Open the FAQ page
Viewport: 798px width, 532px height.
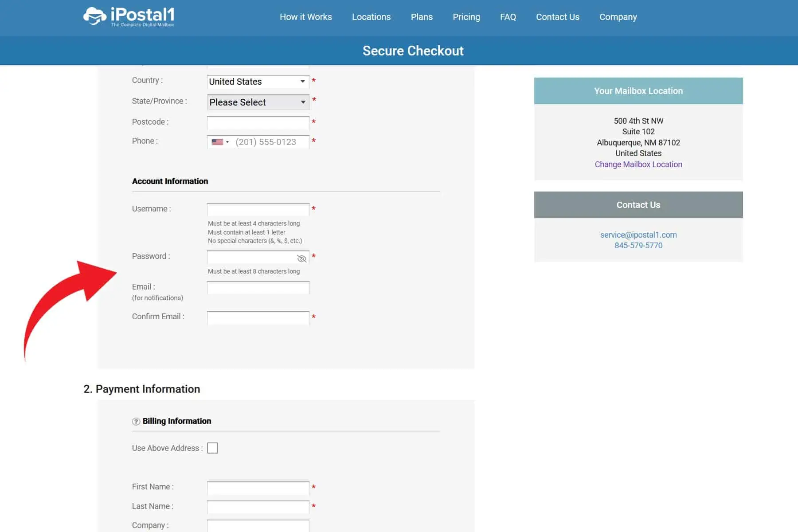[x=508, y=17]
